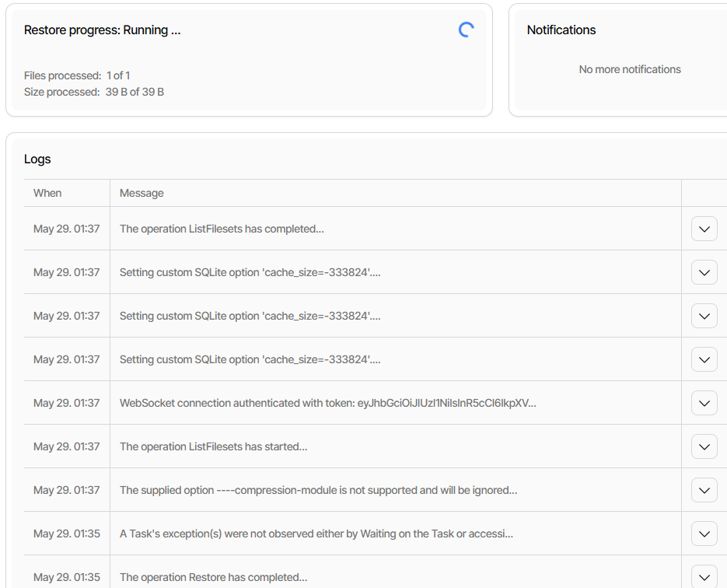Click the timestamp of the WebSocket connection row
This screenshot has height=588, width=727.
[x=66, y=403]
